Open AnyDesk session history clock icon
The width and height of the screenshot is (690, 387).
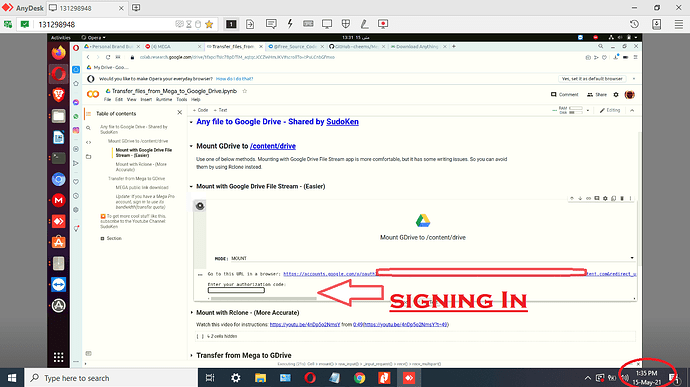[x=634, y=24]
